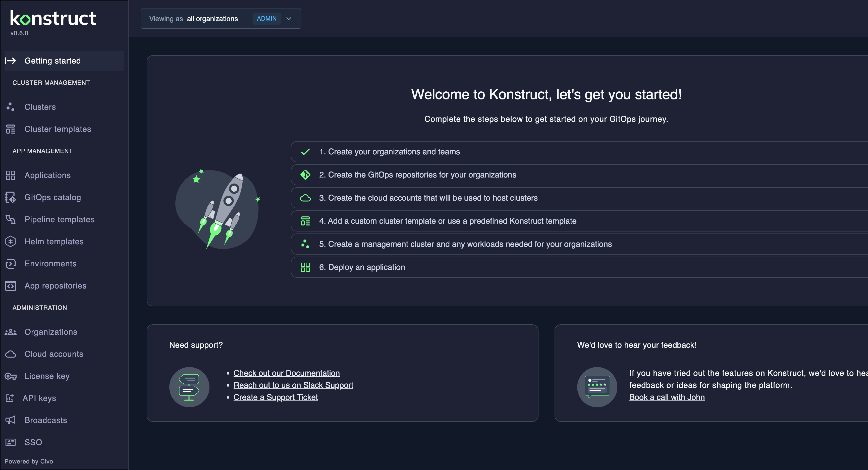
Task: Open step 3 Create the cloud accounts
Action: click(x=580, y=198)
